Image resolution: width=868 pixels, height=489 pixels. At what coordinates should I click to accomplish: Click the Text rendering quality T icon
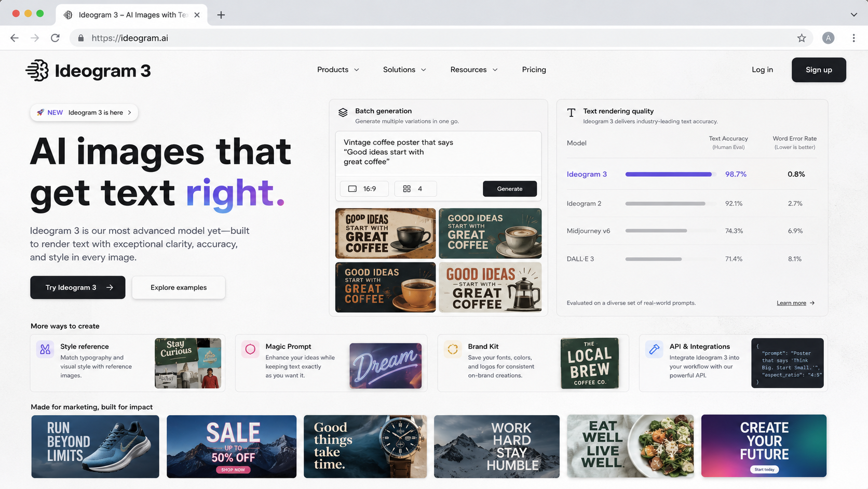click(571, 113)
